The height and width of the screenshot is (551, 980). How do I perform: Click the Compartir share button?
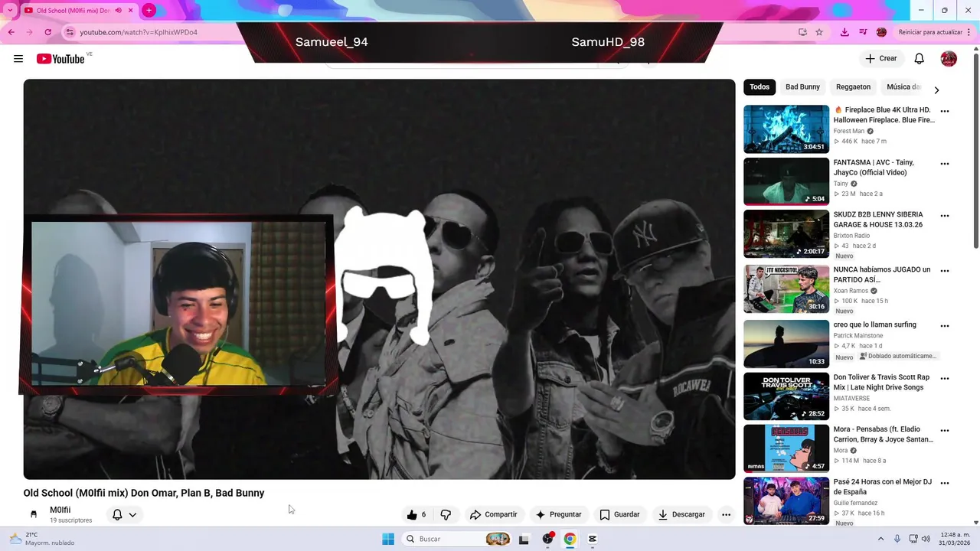coord(493,514)
